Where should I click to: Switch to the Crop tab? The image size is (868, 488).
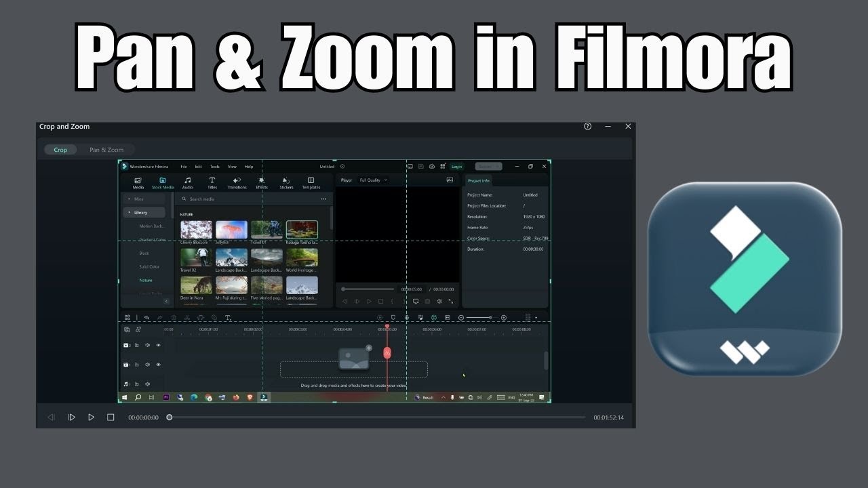pyautogui.click(x=60, y=150)
